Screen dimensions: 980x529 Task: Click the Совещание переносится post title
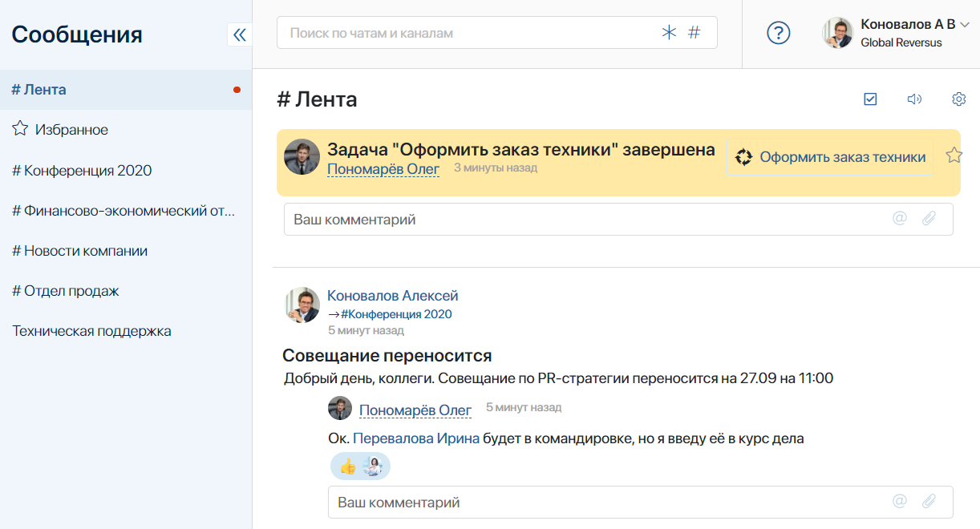pos(387,355)
